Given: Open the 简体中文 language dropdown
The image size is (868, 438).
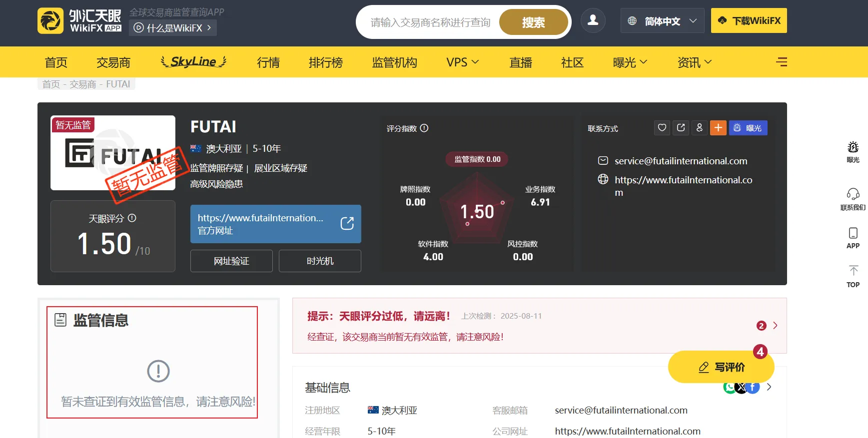Looking at the screenshot, I should point(662,21).
